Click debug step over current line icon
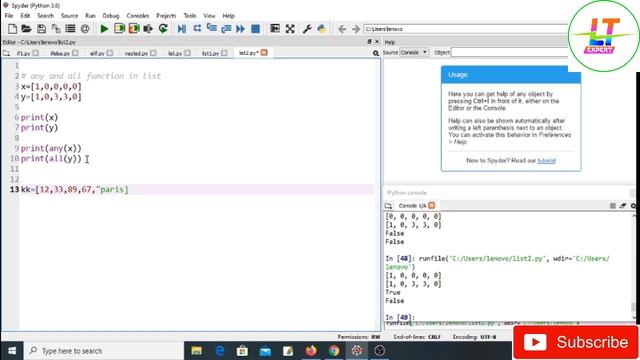Image resolution: width=640 pixels, height=360 pixels. [197, 29]
